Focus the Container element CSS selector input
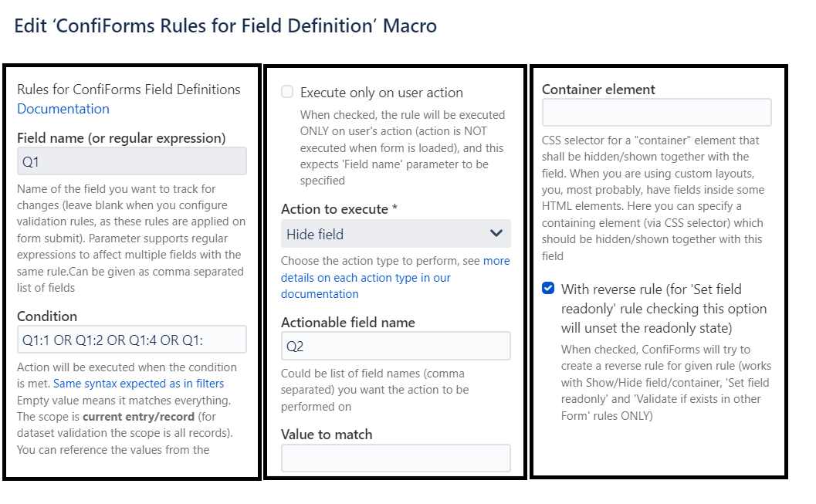The image size is (816, 504). pos(656,112)
